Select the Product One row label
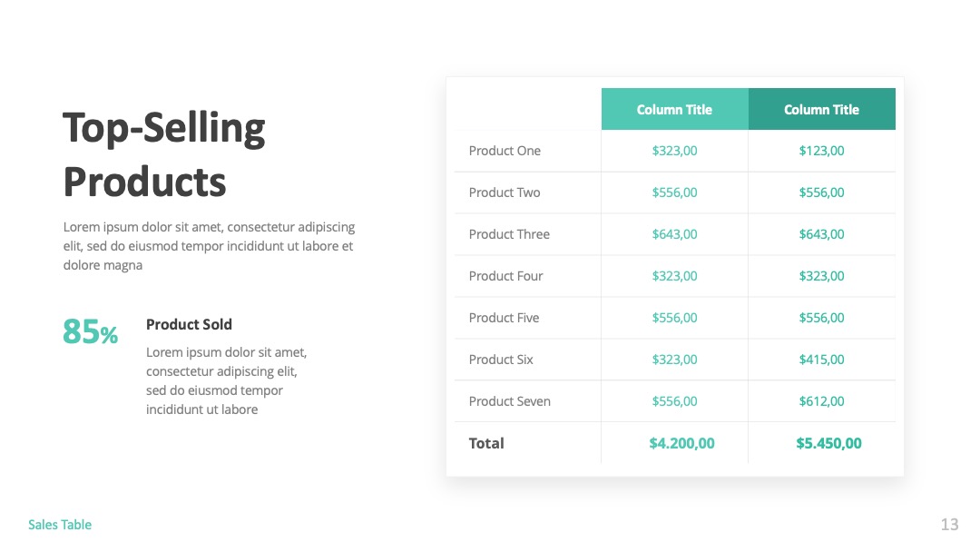The image size is (980, 552). [505, 151]
